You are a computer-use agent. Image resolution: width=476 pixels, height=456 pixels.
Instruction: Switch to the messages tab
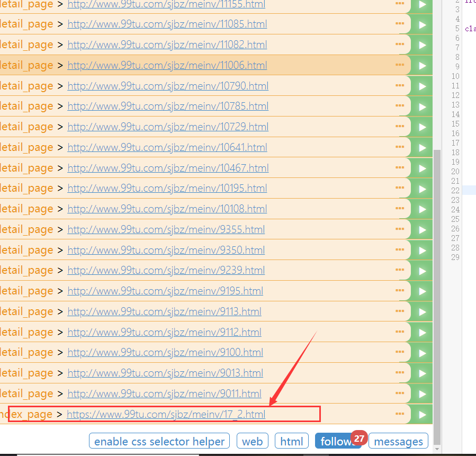[x=398, y=441]
